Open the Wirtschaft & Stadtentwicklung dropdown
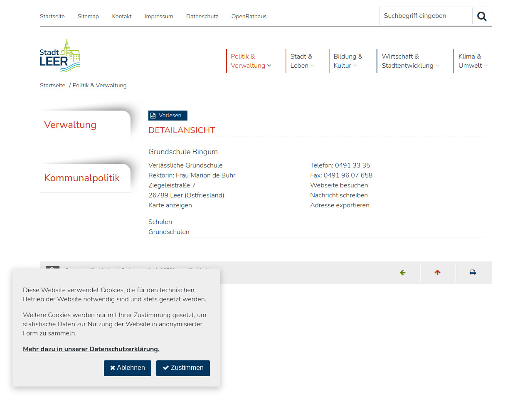The width and height of the screenshot is (532, 399). (x=410, y=61)
